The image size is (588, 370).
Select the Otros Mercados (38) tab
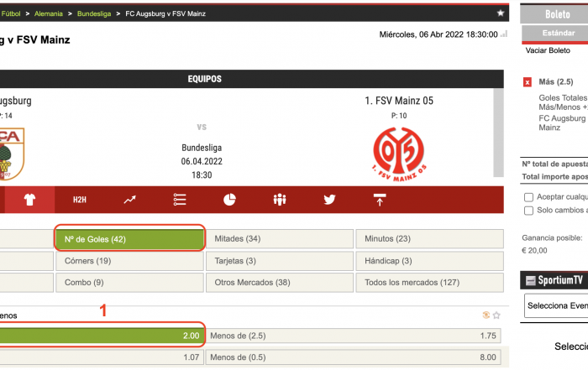coord(280,283)
